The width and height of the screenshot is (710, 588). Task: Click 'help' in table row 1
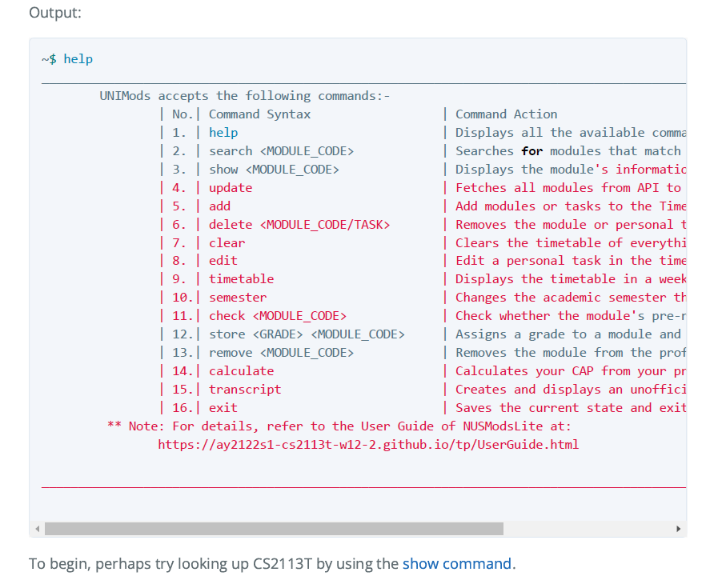pyautogui.click(x=223, y=133)
